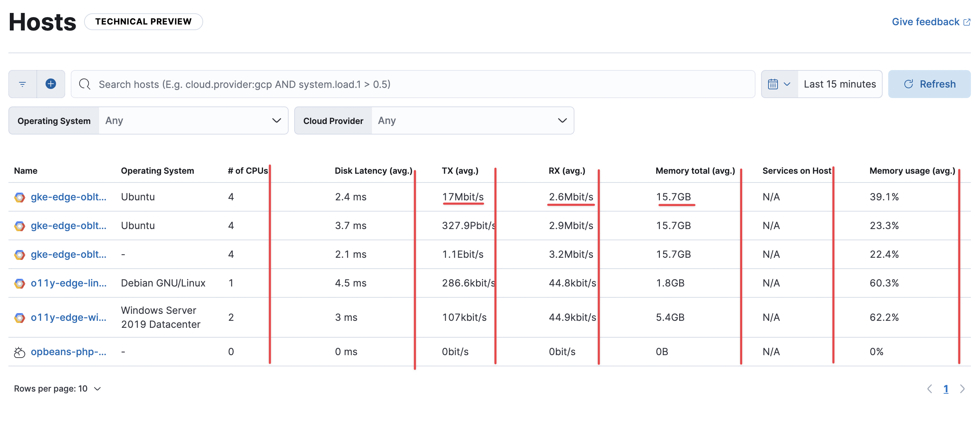Viewport: 980px width, 428px height.
Task: Click the Last 15 minutes time range
Action: point(840,84)
